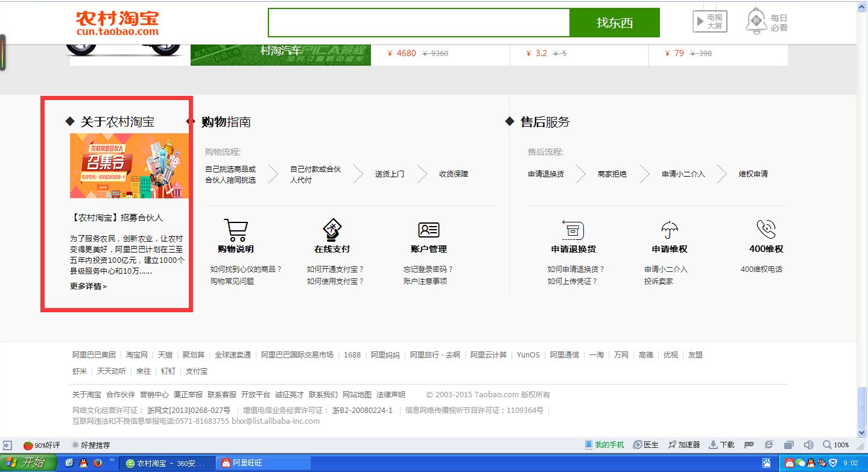868x472 pixels.
Task: Open 加速器 accelerator tool
Action: [x=684, y=445]
